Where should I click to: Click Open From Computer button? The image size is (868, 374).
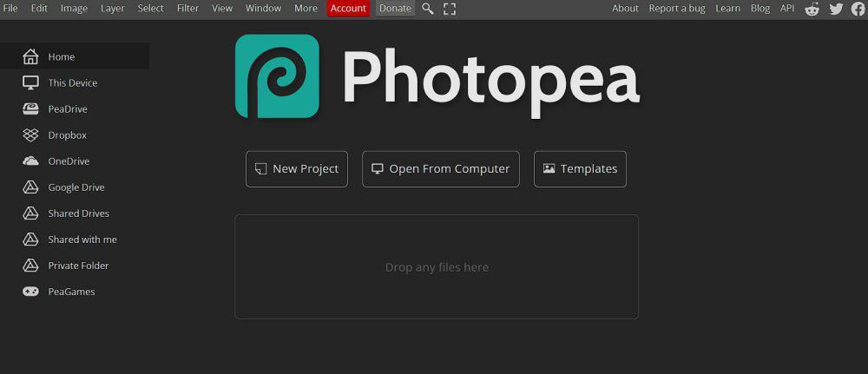441,168
